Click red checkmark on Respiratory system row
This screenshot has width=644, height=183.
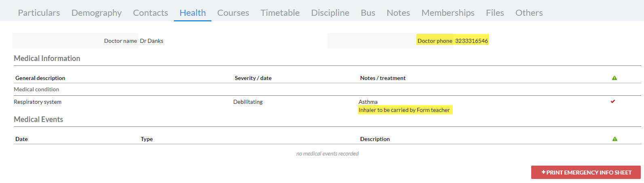click(x=613, y=101)
